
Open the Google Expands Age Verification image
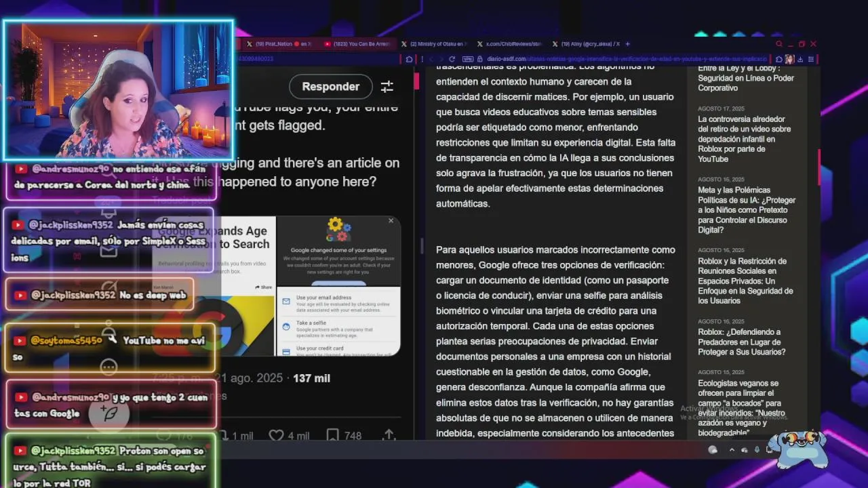214,286
